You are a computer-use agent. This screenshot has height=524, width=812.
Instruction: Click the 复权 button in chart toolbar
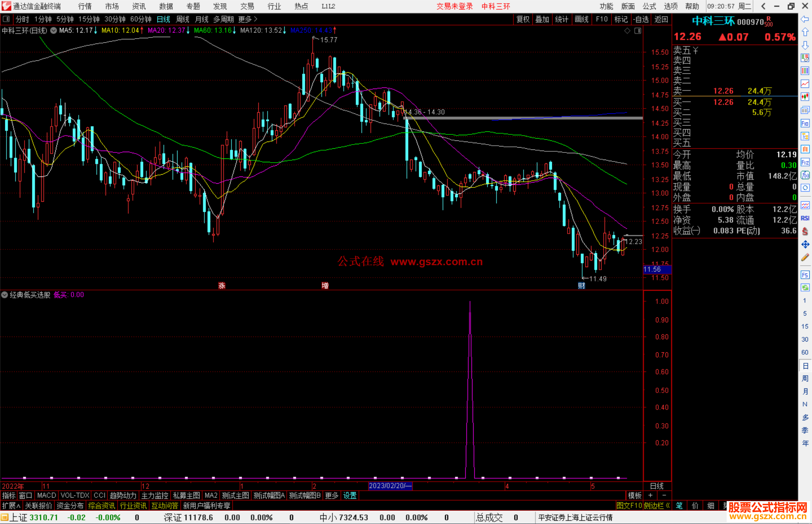523,19
